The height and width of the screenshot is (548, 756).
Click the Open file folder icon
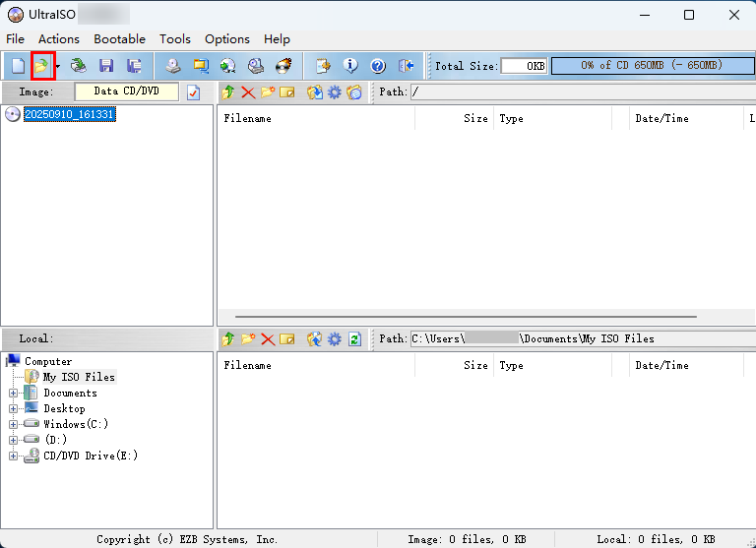pos(41,66)
